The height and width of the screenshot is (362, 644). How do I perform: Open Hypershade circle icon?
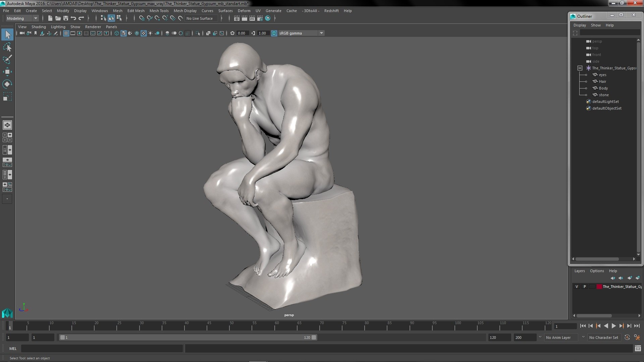(x=268, y=18)
